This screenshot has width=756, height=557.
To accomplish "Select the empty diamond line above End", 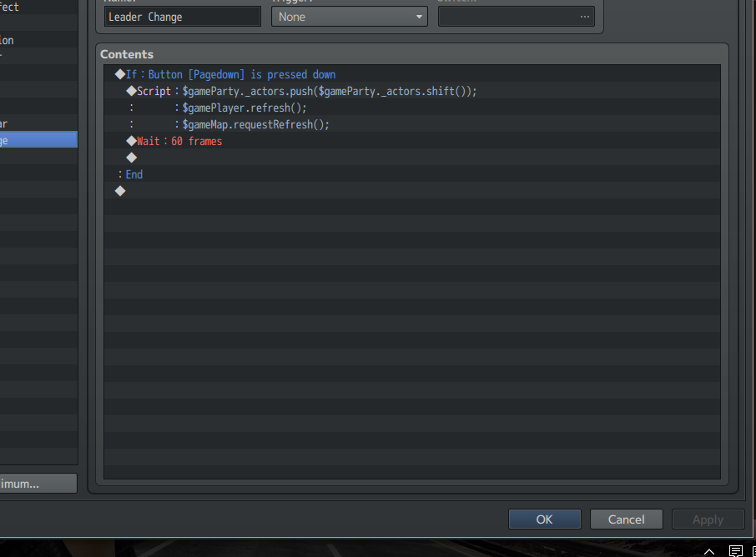I will [131, 158].
